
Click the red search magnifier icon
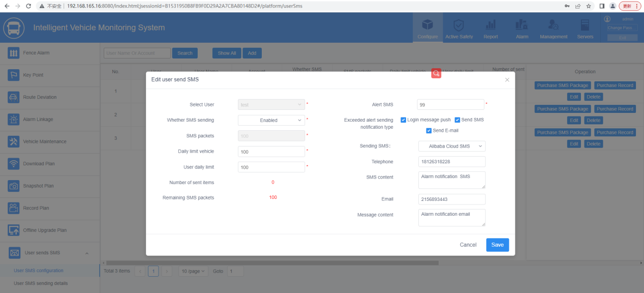click(436, 73)
